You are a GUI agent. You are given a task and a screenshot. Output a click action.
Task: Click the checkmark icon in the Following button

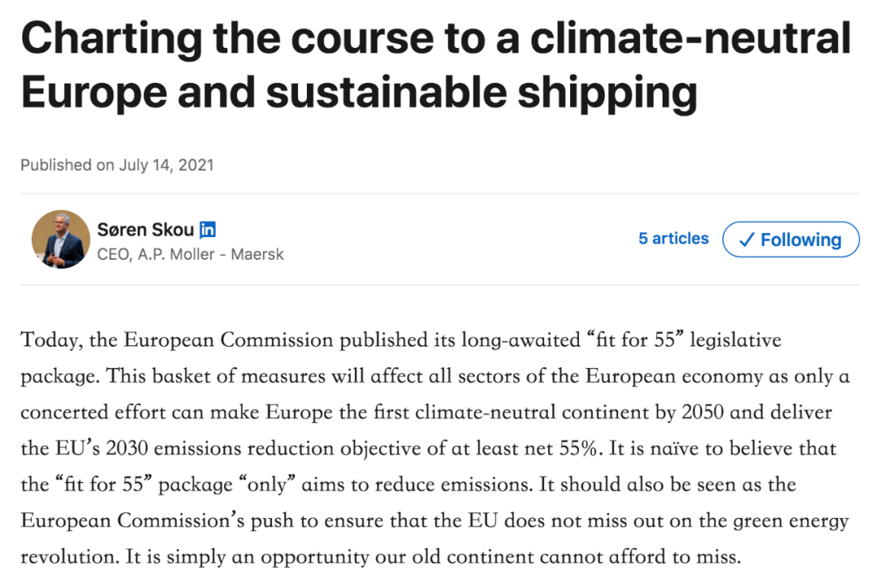click(x=747, y=240)
